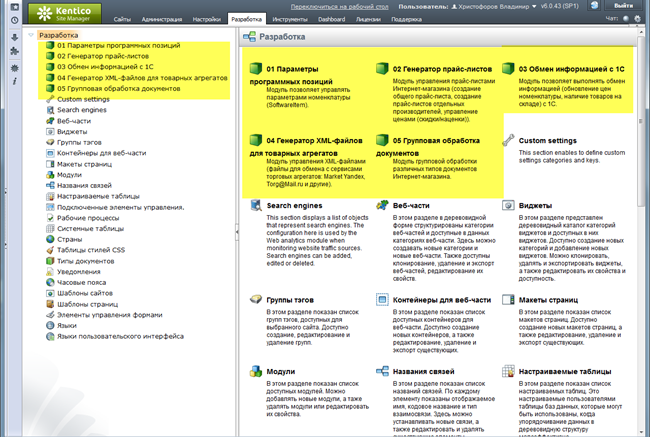Open the Сайты tab
Viewport: 650px width, 437px height.
tap(122, 19)
